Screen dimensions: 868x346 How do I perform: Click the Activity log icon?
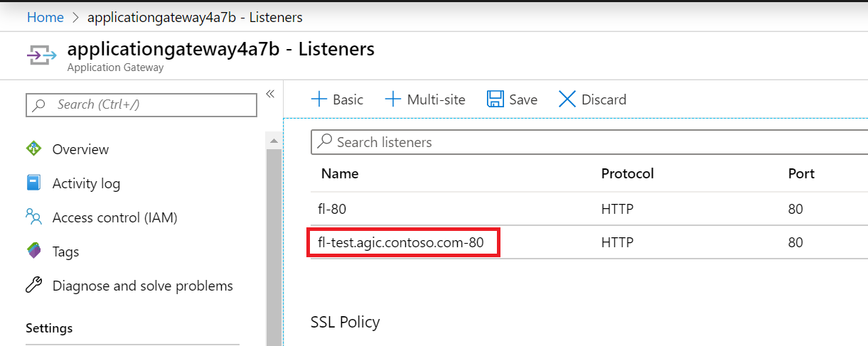33,183
